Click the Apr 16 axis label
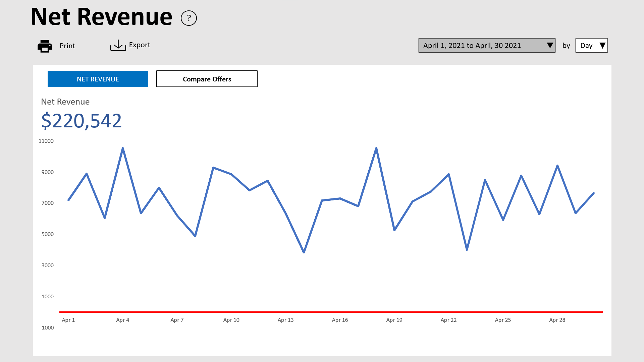Image resolution: width=644 pixels, height=362 pixels. pos(340,320)
